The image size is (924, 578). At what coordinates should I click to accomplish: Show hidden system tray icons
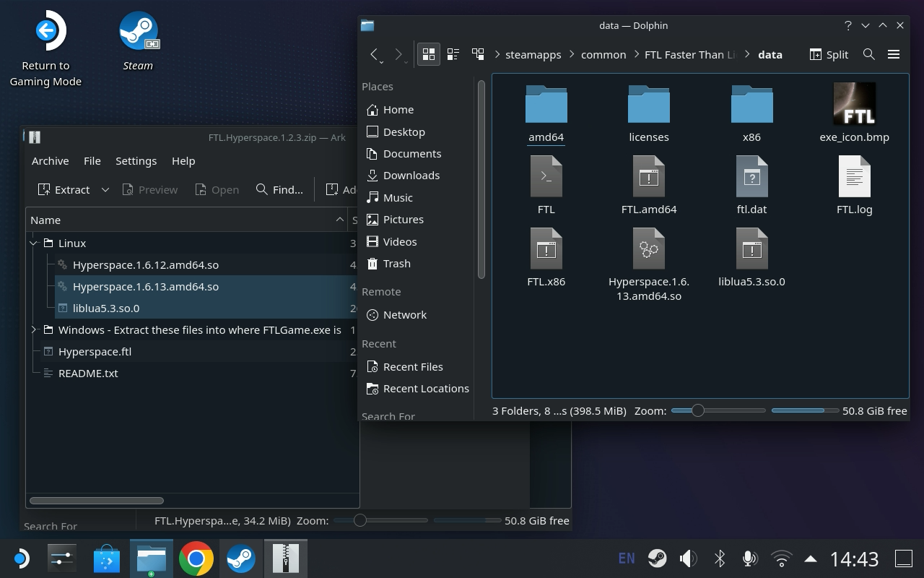[x=811, y=558]
